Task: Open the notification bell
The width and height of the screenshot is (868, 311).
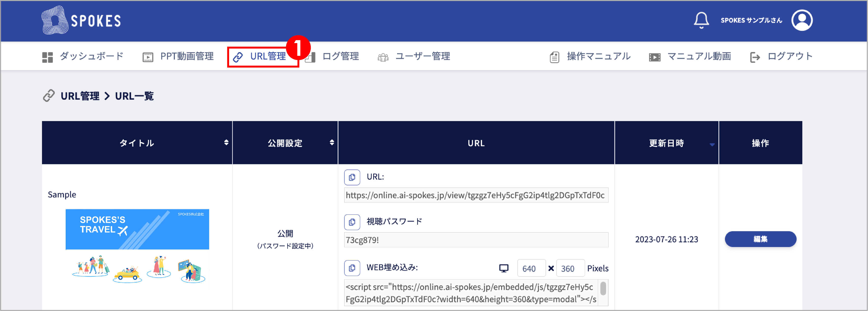Action: coord(701,20)
